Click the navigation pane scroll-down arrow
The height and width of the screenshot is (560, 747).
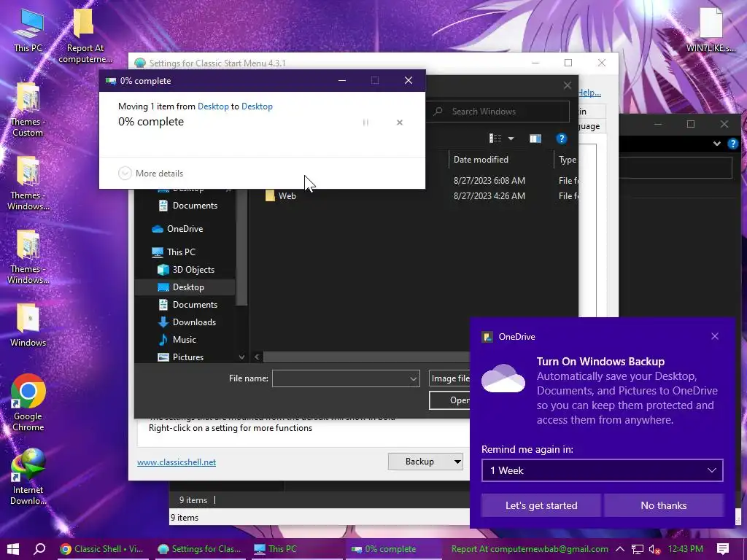241,357
